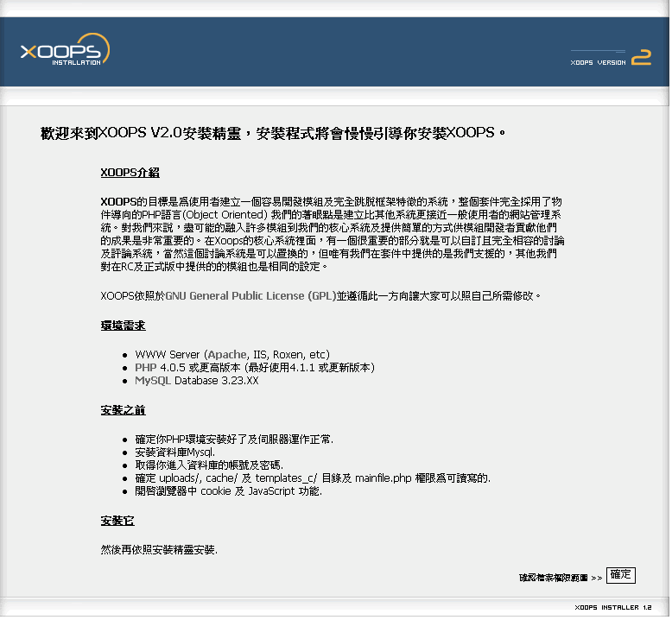The image size is (672, 620).
Task: Open the GNU General Public License (GPL) link
Action: click(x=251, y=297)
